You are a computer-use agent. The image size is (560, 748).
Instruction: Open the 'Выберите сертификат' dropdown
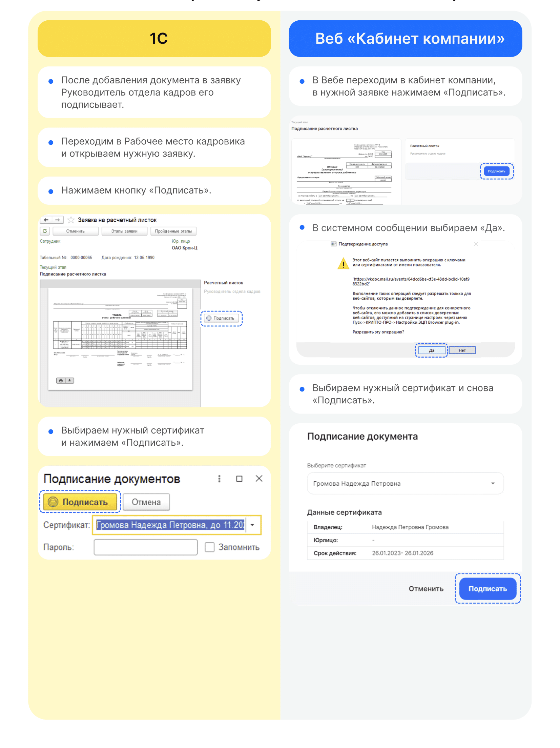pyautogui.click(x=405, y=483)
